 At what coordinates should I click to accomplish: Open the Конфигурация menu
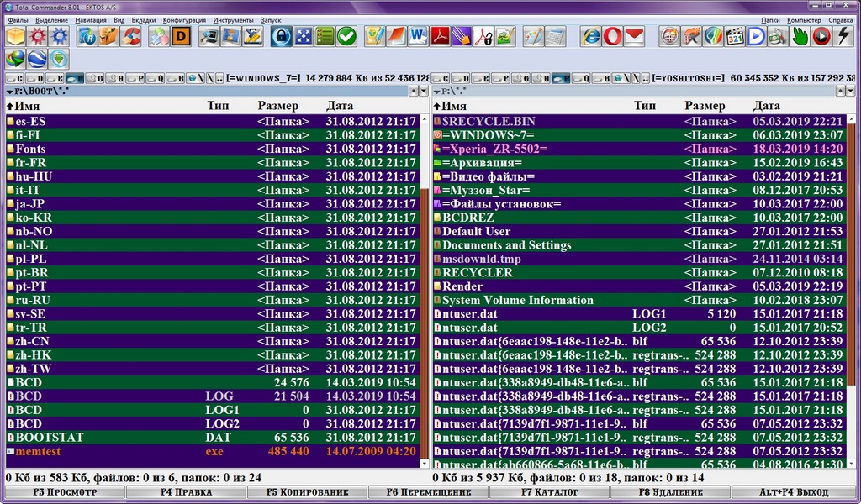tap(184, 19)
